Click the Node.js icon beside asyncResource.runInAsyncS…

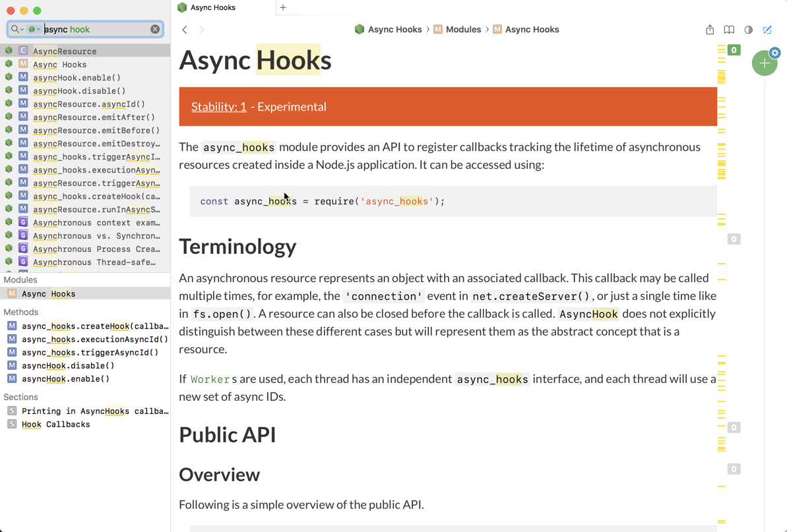(x=9, y=208)
